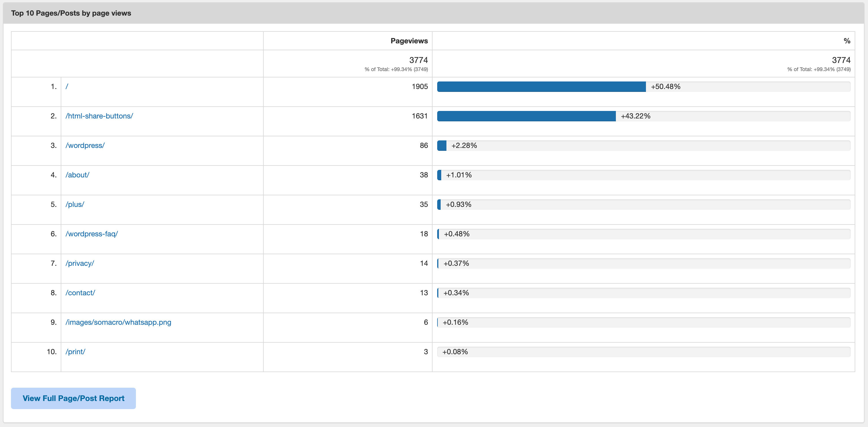
Task: Click the 38 pageviews value
Action: tap(424, 175)
